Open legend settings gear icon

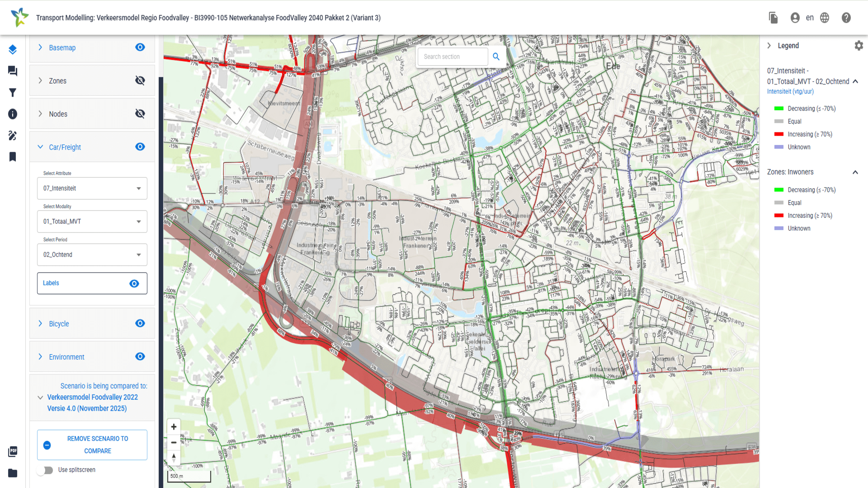pos(859,46)
